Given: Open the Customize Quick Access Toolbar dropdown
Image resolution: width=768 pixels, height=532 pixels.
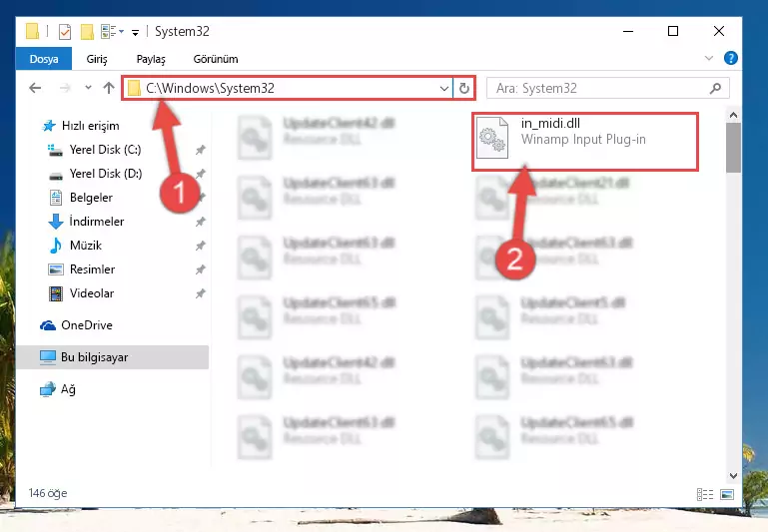Looking at the screenshot, I should coord(135,32).
